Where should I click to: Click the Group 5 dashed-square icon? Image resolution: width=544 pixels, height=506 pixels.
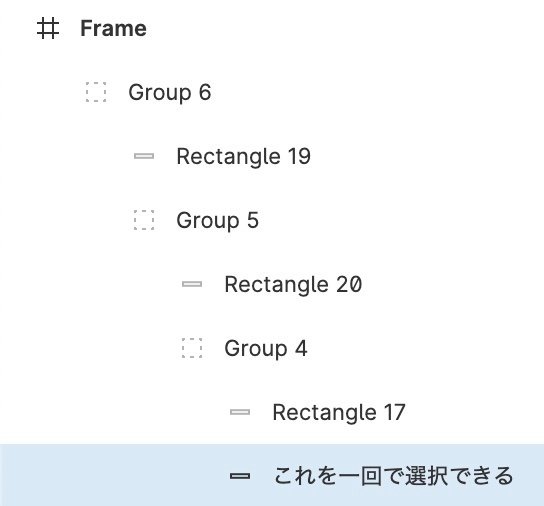144,220
